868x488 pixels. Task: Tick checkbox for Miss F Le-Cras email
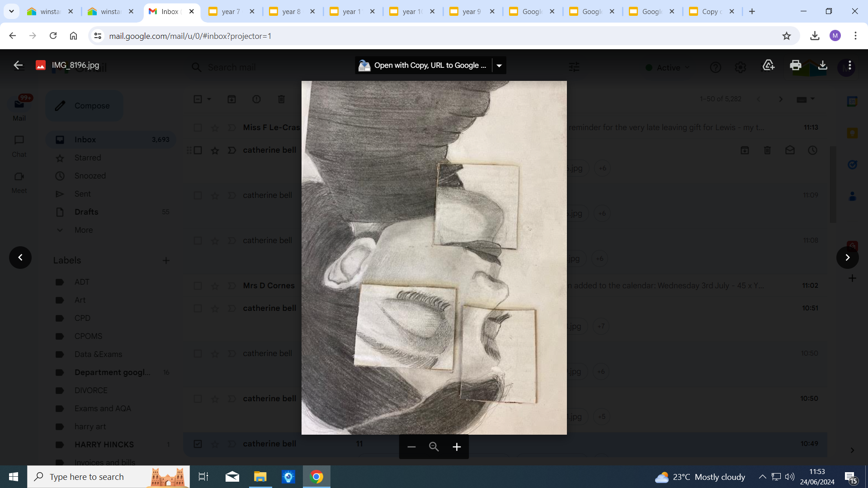click(x=198, y=128)
